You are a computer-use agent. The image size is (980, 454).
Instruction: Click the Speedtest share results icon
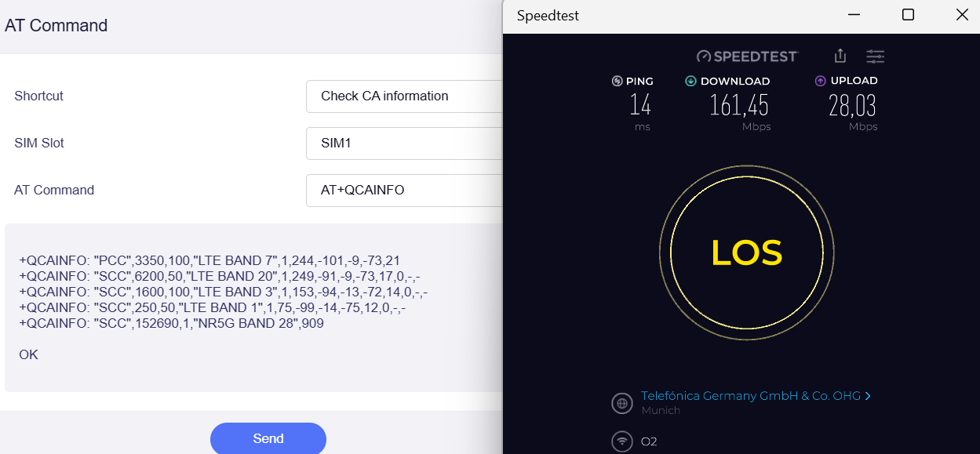pos(840,56)
